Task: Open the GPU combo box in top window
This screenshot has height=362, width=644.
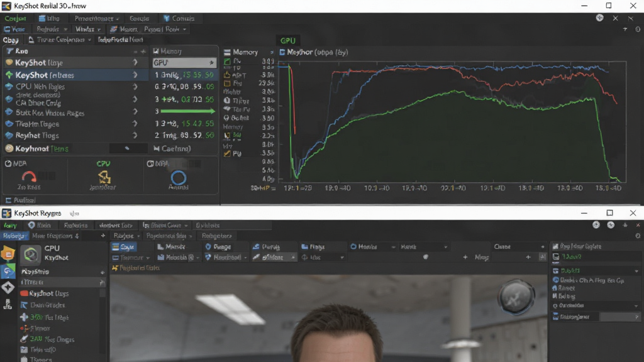Action: click(x=184, y=63)
